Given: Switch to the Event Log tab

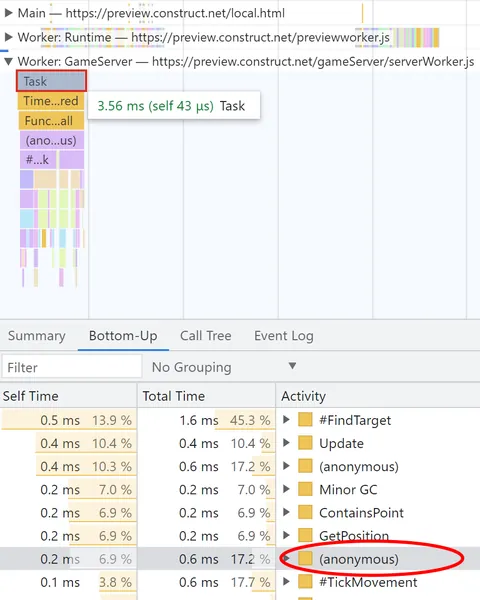Looking at the screenshot, I should point(284,336).
